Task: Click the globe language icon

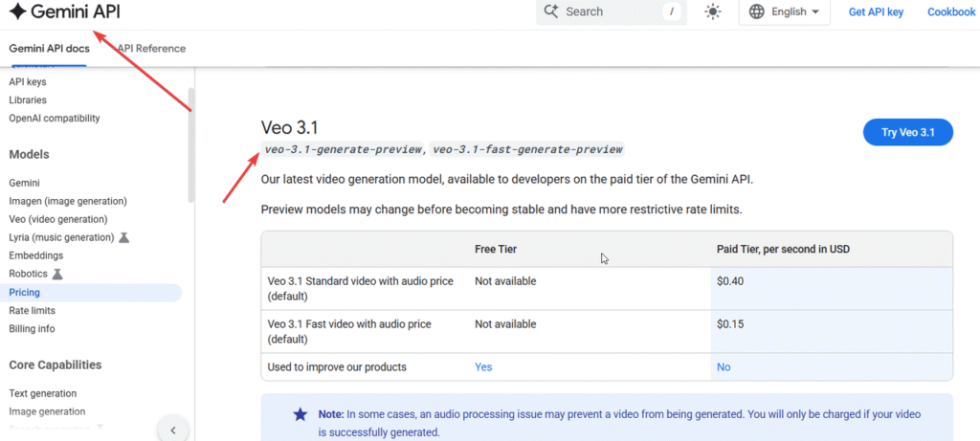Action: click(x=757, y=12)
